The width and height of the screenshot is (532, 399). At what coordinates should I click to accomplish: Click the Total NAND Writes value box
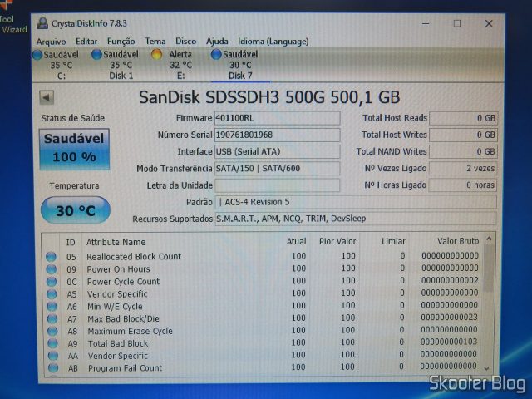(463, 151)
